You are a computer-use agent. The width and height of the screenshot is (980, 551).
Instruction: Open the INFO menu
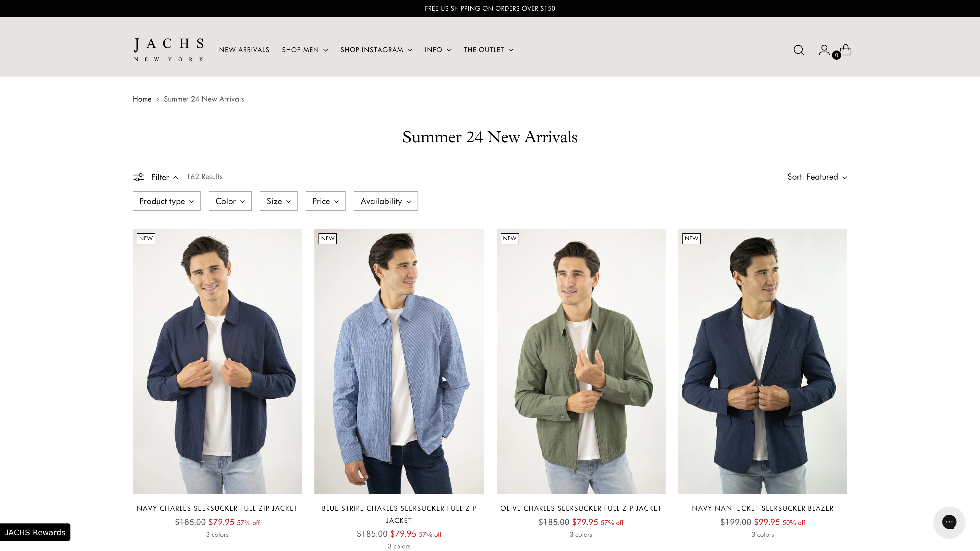(x=437, y=50)
